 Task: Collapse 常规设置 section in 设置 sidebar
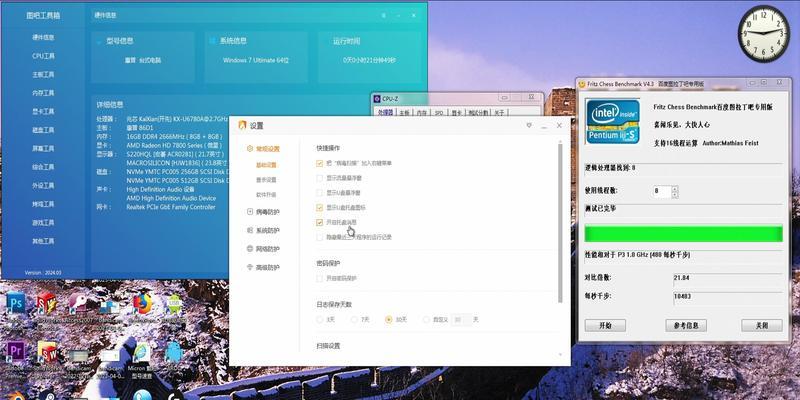coord(263,149)
